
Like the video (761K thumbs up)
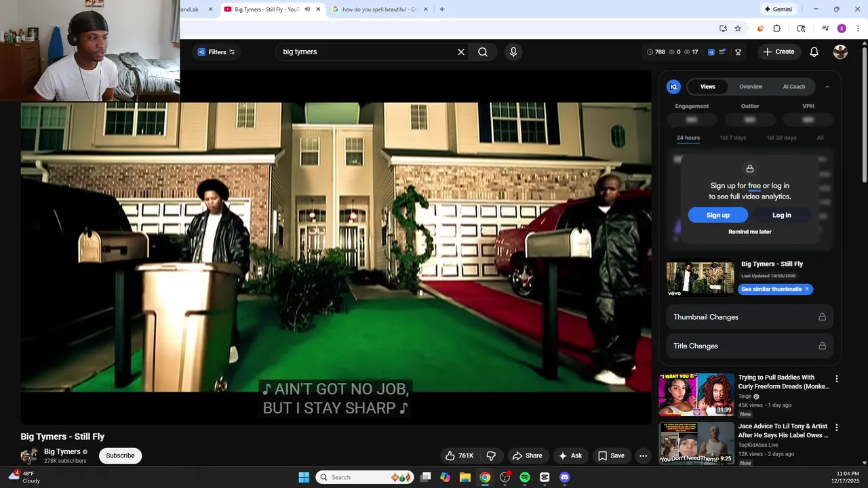click(x=459, y=455)
